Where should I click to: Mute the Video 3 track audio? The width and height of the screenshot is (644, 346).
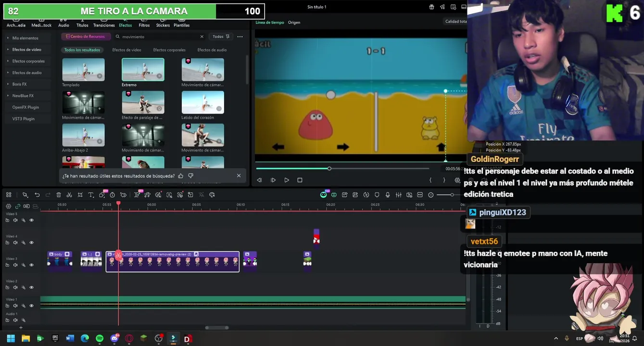pyautogui.click(x=15, y=265)
